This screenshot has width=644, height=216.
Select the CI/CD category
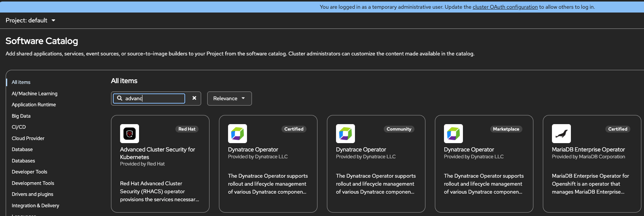click(x=19, y=127)
